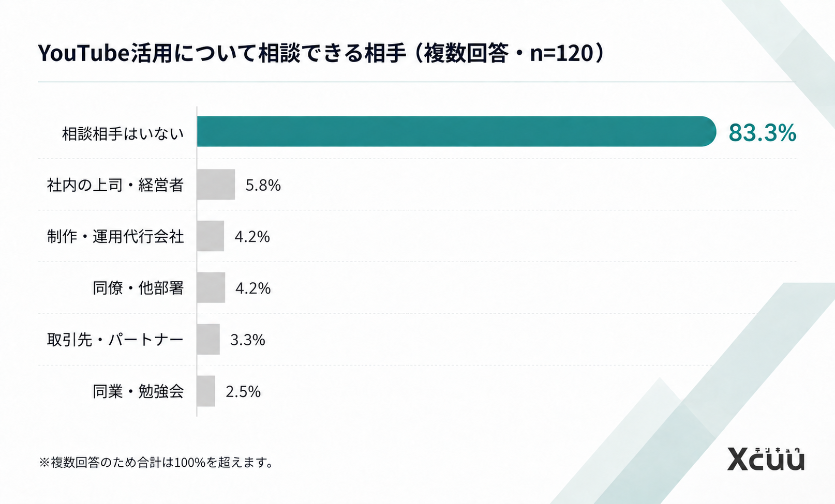
Task: Click the 相談相手はいない label
Action: (123, 134)
